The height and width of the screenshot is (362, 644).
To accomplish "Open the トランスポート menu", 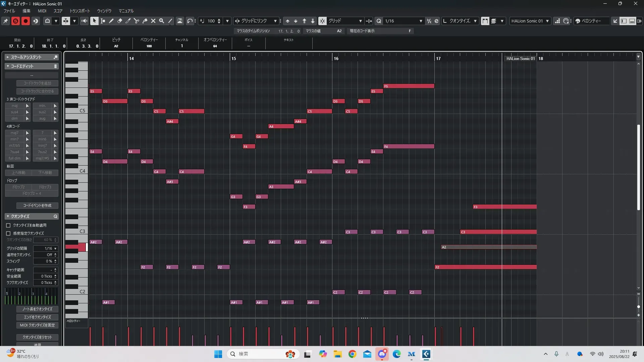I will coord(80,11).
